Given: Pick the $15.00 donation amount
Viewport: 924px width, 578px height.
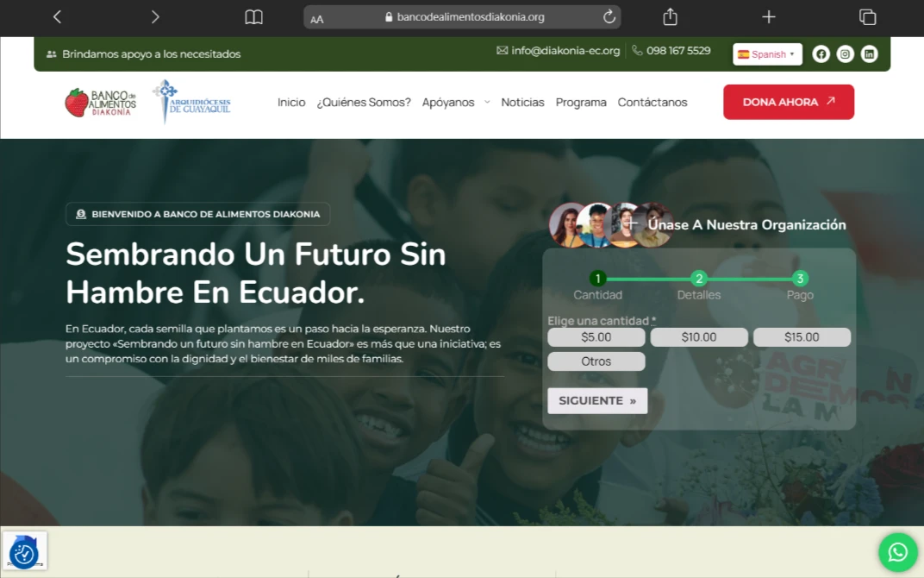Looking at the screenshot, I should (x=802, y=337).
